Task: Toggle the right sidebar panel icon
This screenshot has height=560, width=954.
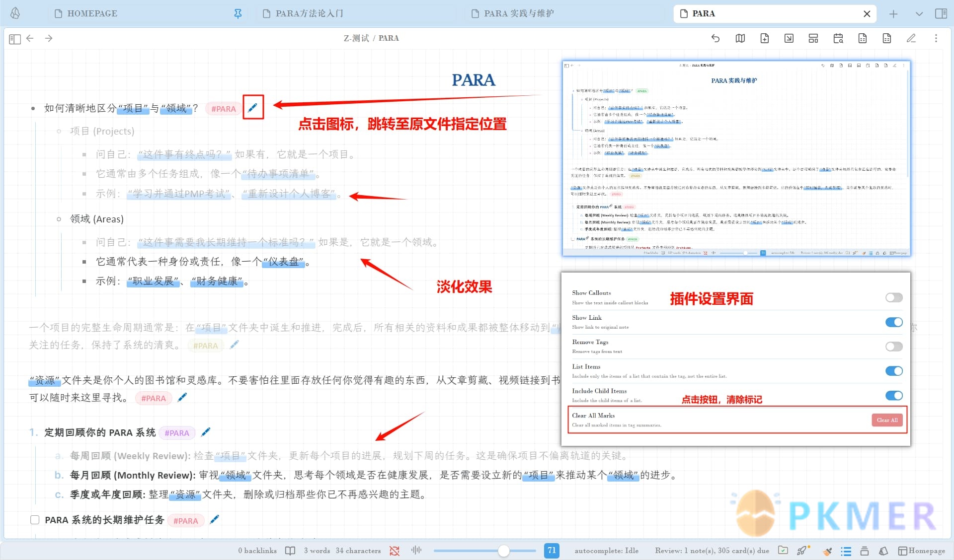Action: point(941,14)
